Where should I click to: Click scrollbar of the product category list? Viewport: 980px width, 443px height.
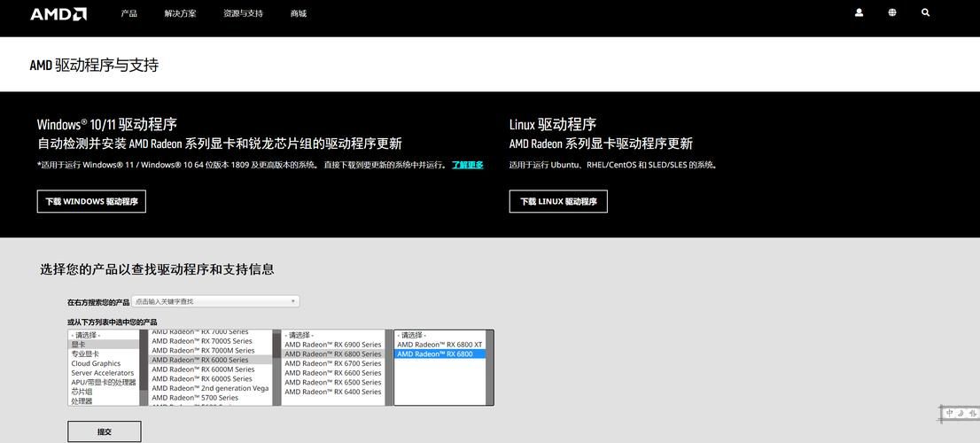144,368
